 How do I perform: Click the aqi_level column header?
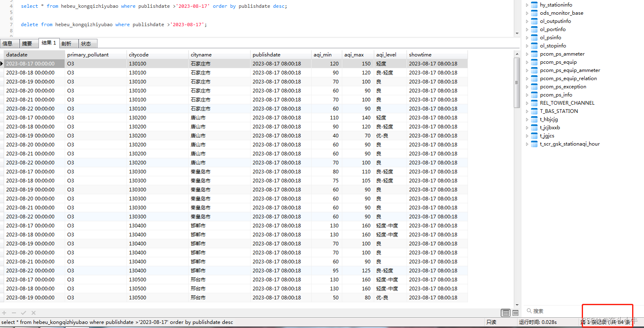(x=390, y=55)
